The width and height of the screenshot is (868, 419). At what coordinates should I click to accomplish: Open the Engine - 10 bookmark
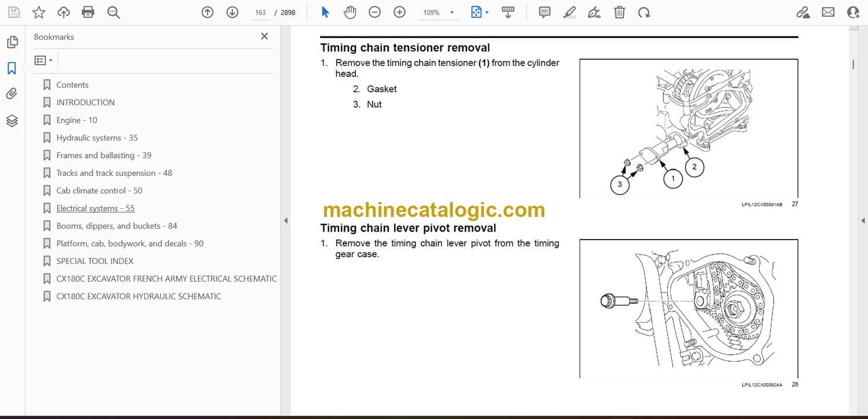[x=77, y=120]
